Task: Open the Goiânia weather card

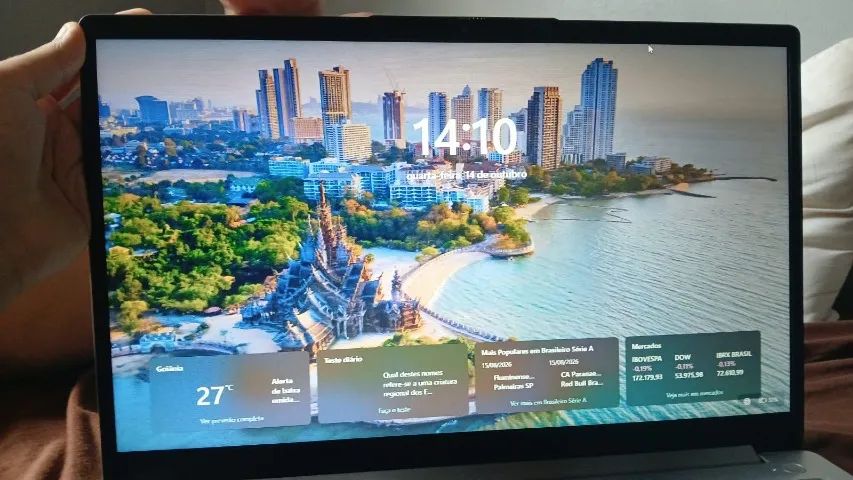Action: coord(229,390)
